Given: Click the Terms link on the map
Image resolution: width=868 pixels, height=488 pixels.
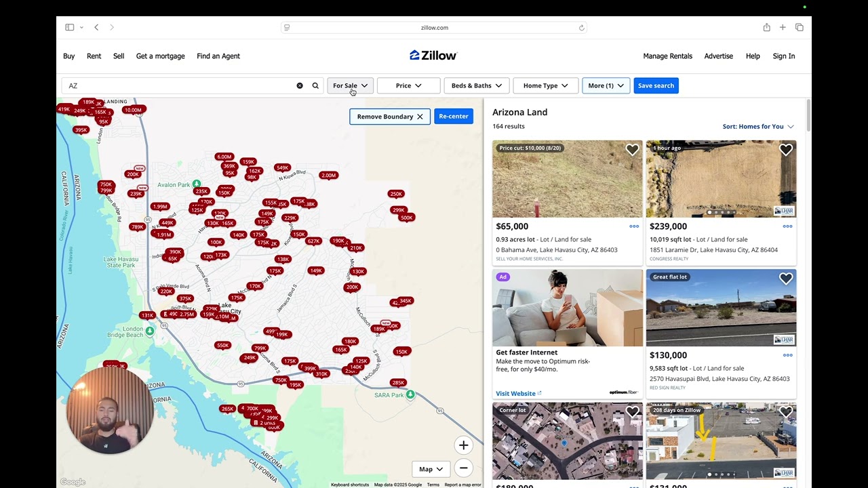Looking at the screenshot, I should click(433, 485).
